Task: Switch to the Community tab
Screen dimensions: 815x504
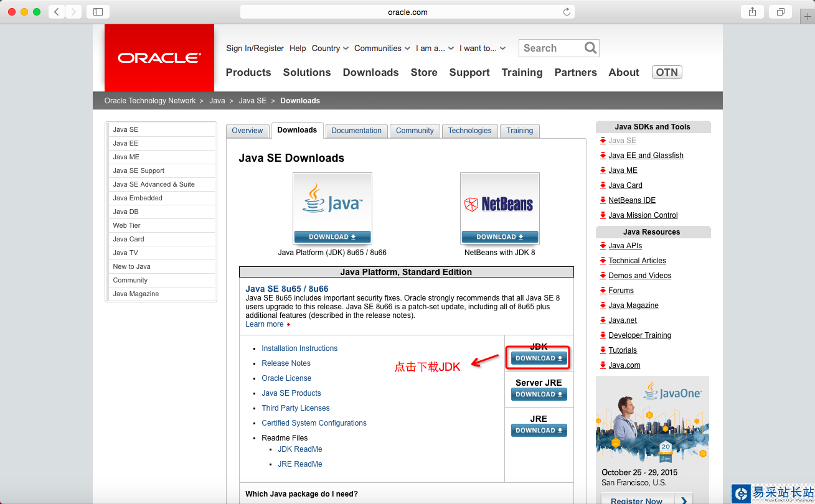Action: click(415, 131)
